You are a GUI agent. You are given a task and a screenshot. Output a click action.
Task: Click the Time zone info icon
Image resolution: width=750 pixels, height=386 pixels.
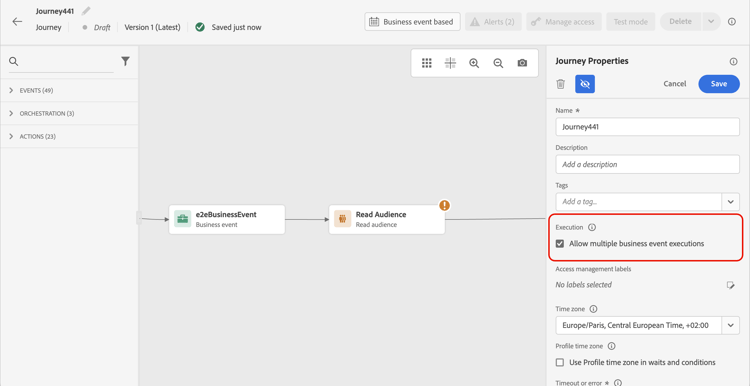pos(594,309)
